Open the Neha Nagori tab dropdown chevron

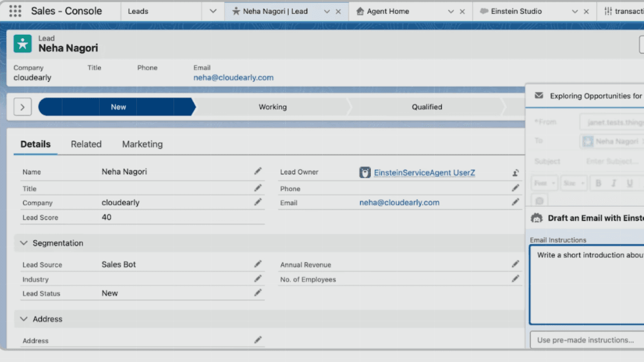[x=327, y=12]
